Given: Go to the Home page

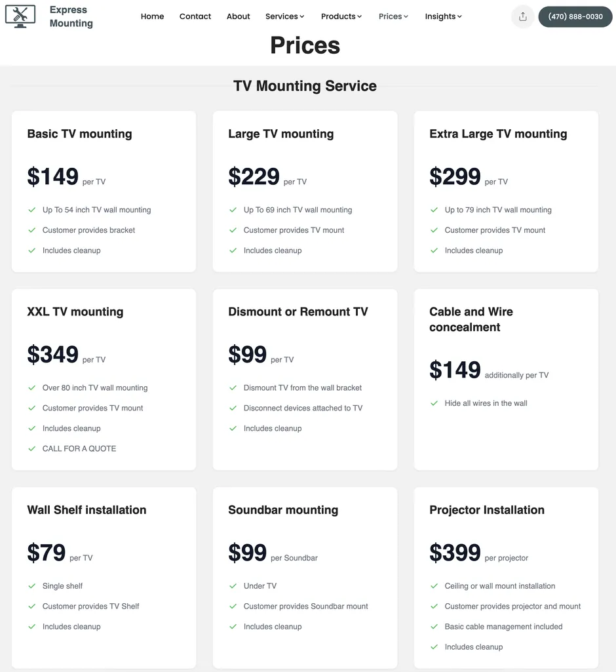Looking at the screenshot, I should tap(152, 16).
